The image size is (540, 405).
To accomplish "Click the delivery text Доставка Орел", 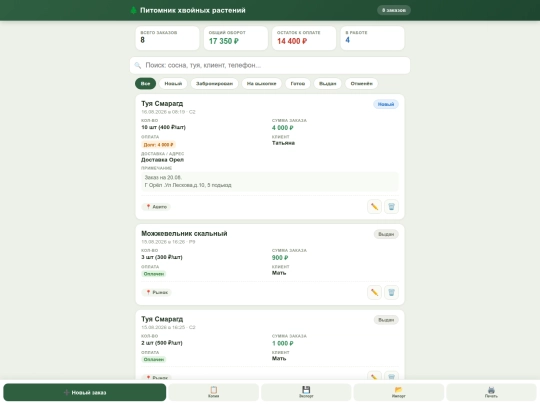I will click(162, 160).
